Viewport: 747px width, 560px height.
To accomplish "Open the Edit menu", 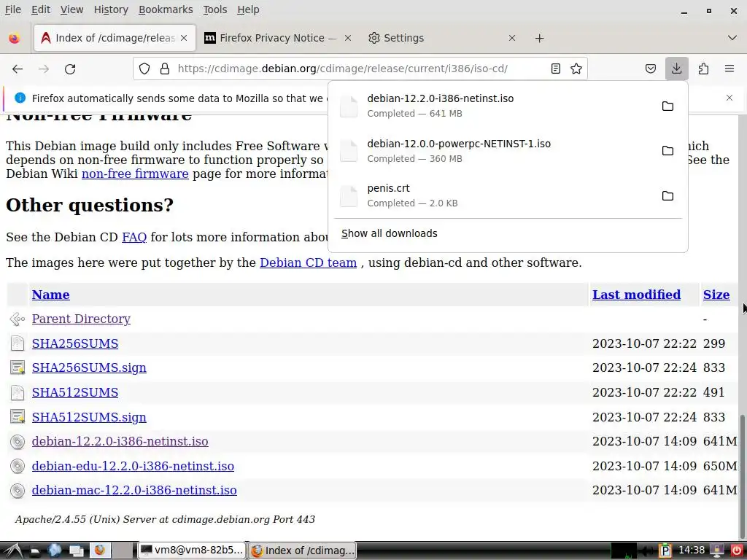I will [41, 9].
